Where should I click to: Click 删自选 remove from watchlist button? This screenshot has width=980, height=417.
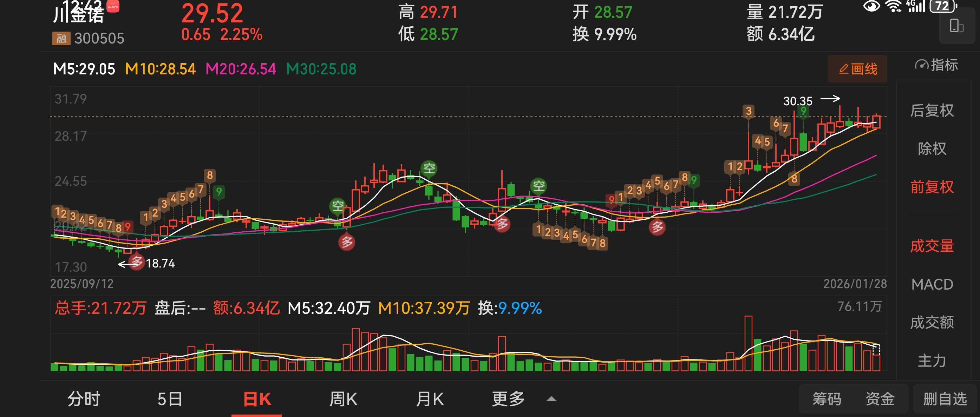pos(945,399)
